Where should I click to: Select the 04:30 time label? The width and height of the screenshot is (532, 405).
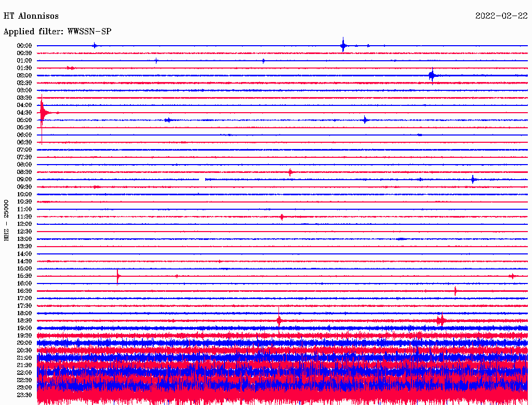[x=24, y=113]
